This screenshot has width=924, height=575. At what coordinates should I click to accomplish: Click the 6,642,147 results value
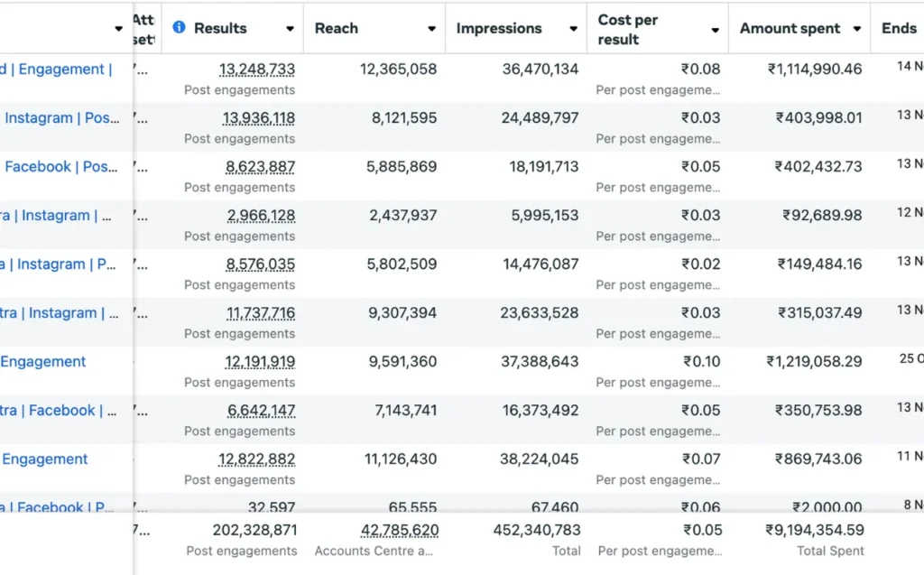[261, 411]
